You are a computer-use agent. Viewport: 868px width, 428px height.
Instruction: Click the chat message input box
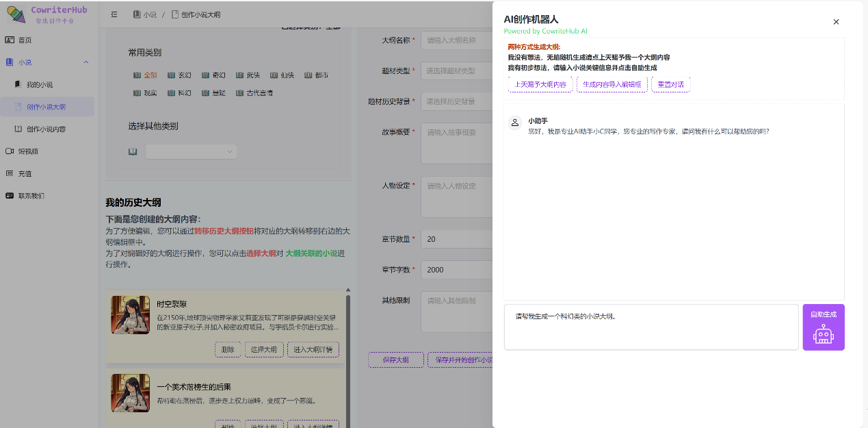pyautogui.click(x=651, y=327)
